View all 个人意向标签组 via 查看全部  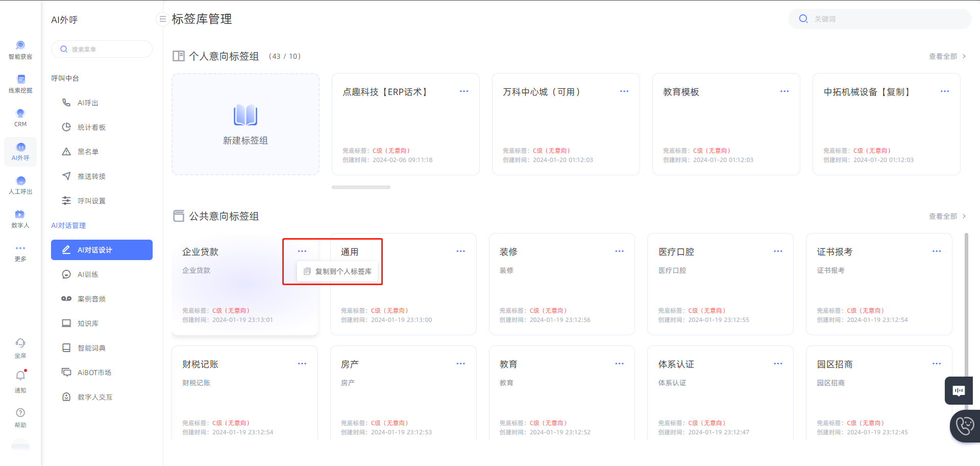[x=947, y=56]
